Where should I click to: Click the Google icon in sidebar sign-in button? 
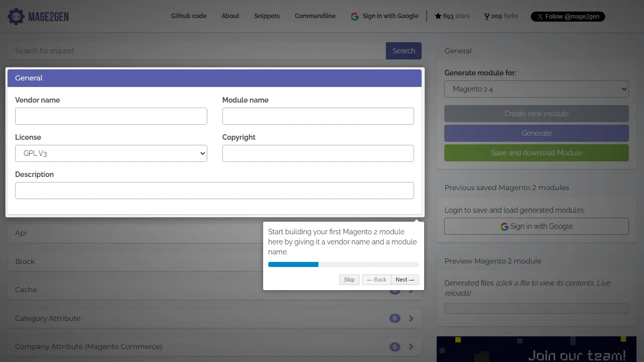pos(504,227)
